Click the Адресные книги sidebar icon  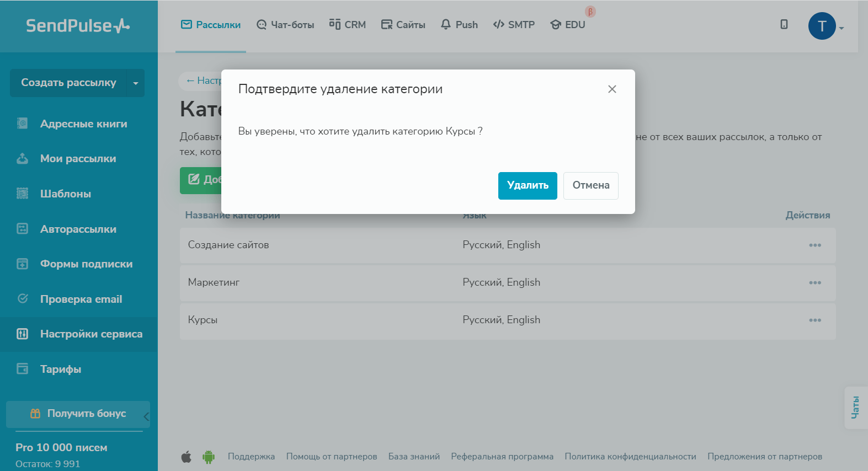tap(23, 124)
